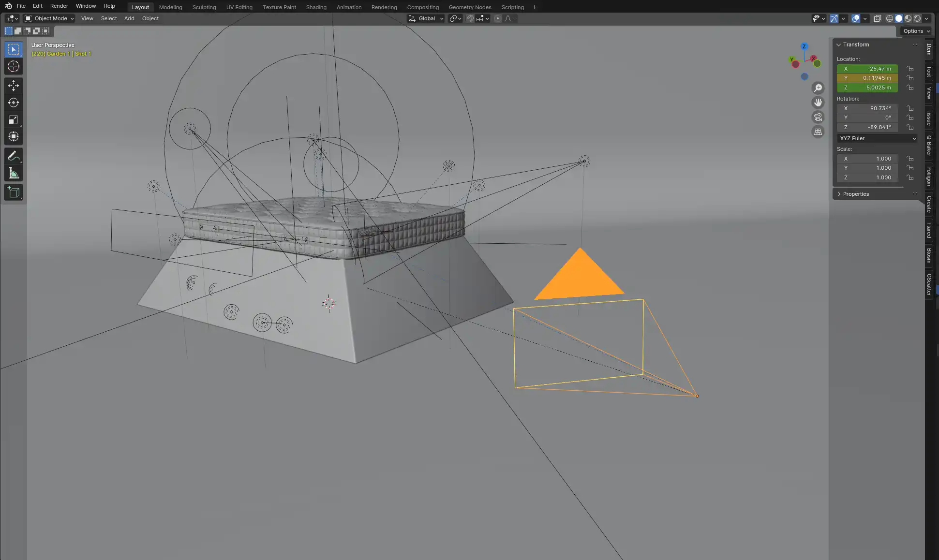This screenshot has height=560, width=939.
Task: Open the Render menu
Action: 59,6
